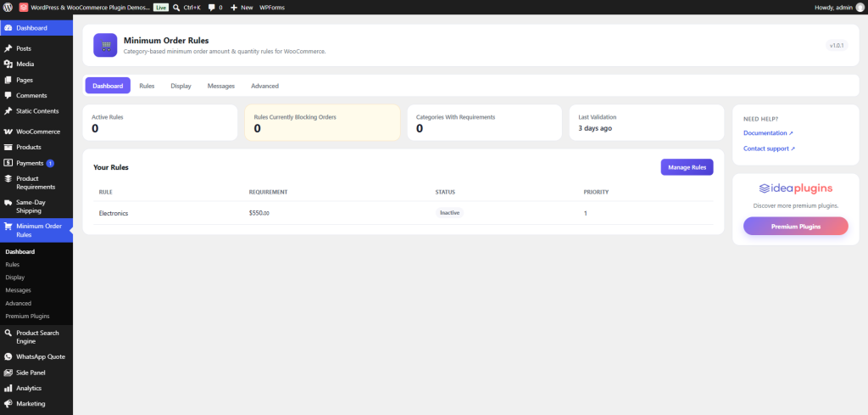Click the Inactive status badge
The image size is (868, 415).
(449, 213)
